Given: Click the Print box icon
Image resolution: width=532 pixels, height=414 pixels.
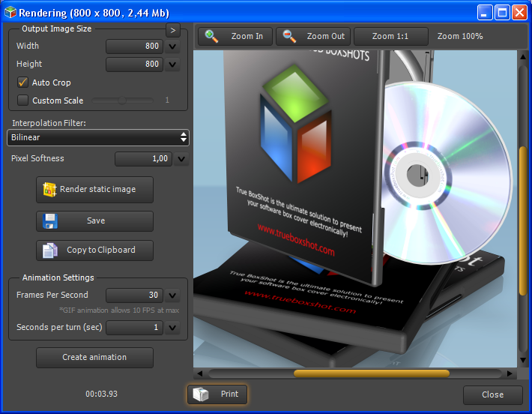Looking at the screenshot, I should tap(201, 394).
